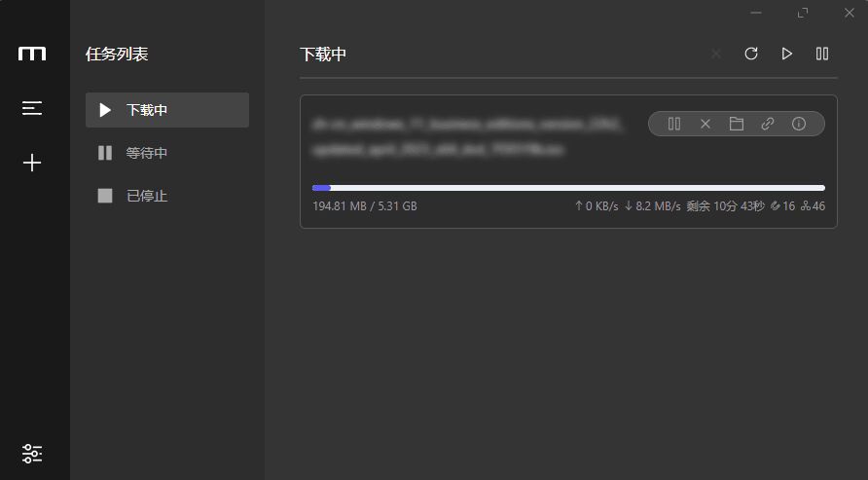
Task: Maximize the application window
Action: [803, 13]
